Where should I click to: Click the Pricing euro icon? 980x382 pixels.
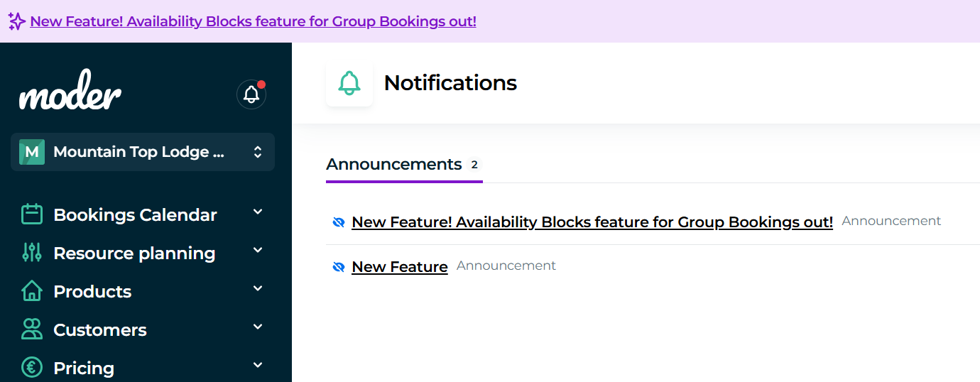click(32, 368)
